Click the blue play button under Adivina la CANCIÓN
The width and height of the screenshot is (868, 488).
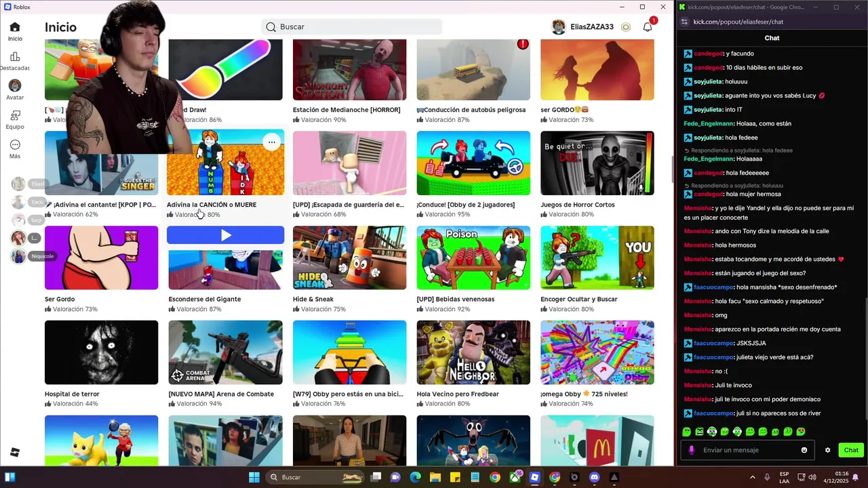pyautogui.click(x=225, y=235)
